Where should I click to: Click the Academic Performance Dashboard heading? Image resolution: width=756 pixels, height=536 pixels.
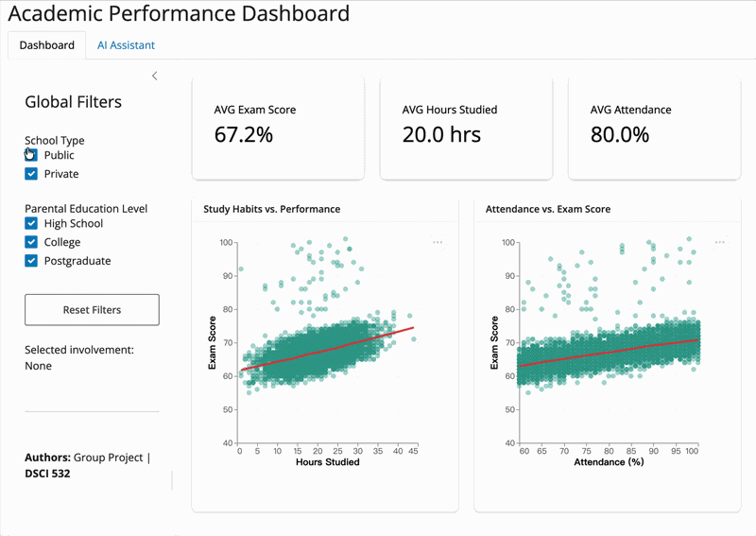[x=179, y=14]
